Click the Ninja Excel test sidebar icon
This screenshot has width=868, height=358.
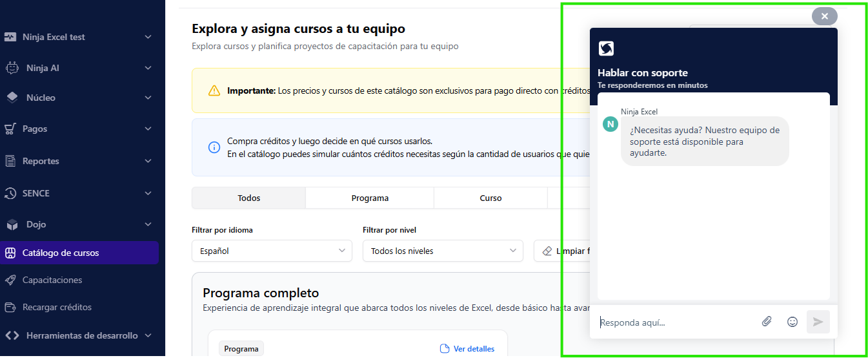[10, 37]
